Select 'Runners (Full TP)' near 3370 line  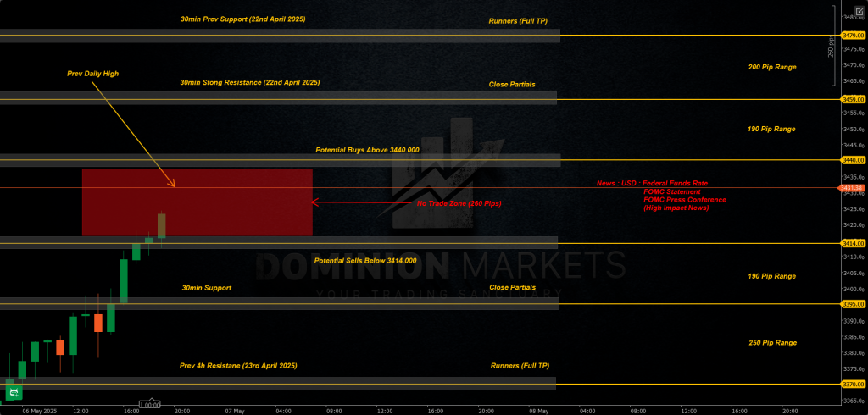[x=520, y=366]
